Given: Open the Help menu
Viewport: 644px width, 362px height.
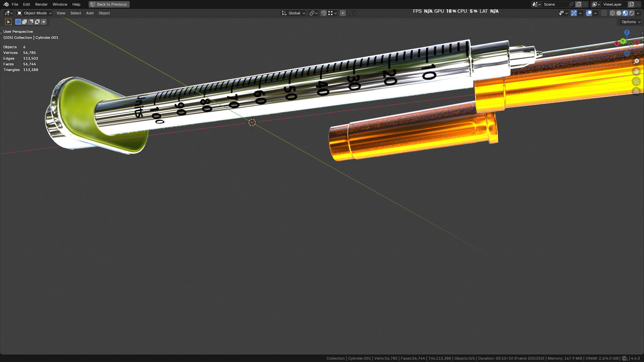Looking at the screenshot, I should click(76, 4).
